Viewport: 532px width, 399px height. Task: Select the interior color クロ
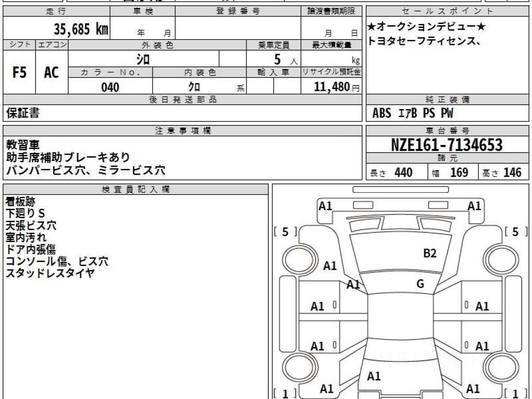(x=194, y=87)
